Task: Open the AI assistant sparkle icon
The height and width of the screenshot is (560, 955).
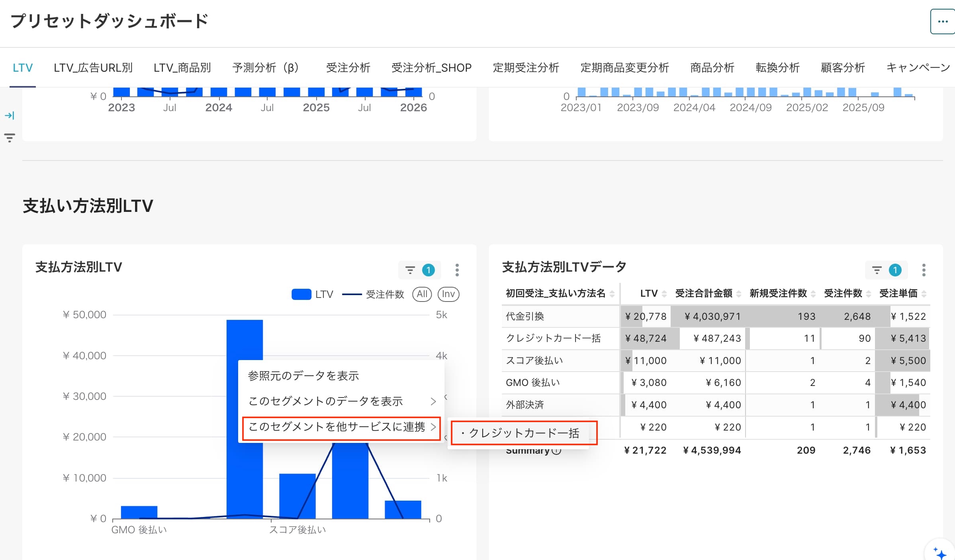Action: point(940,553)
